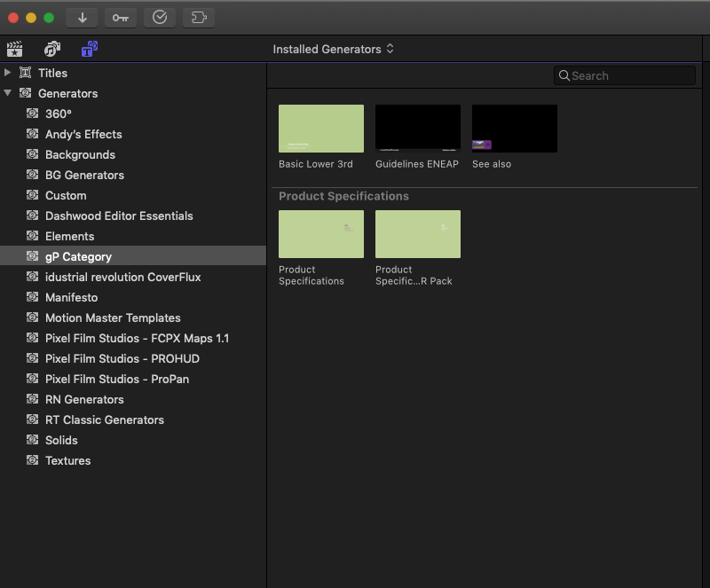Select Pixel Film Studios - ProPan
710x588 pixels.
[x=133, y=379]
